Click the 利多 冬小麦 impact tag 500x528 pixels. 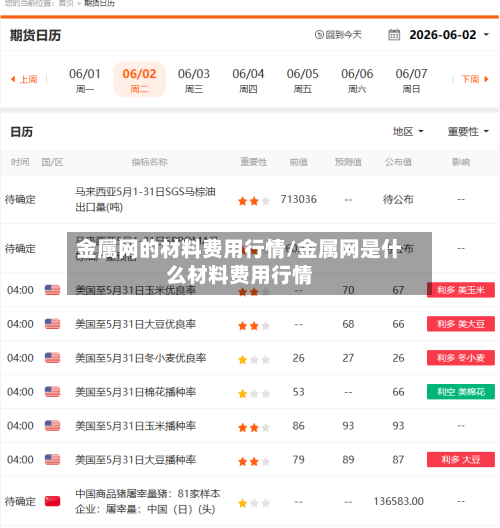coord(461,358)
